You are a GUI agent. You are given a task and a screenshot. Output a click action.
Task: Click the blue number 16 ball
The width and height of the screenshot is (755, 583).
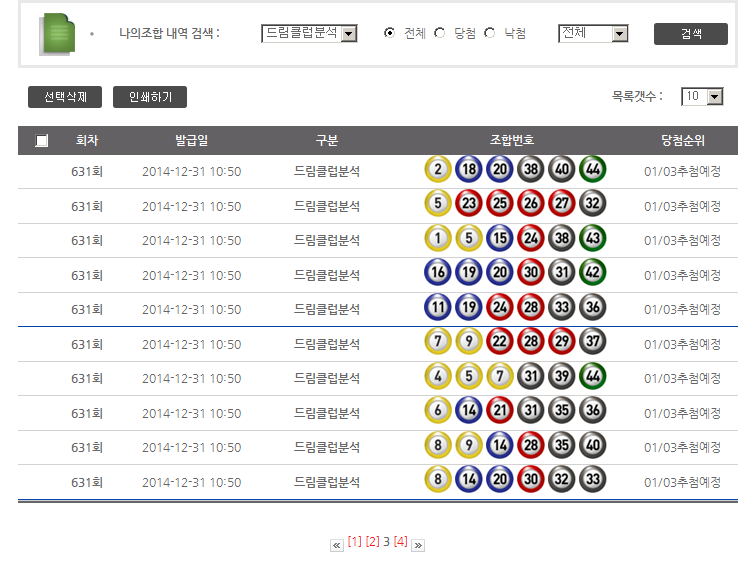[x=437, y=274]
